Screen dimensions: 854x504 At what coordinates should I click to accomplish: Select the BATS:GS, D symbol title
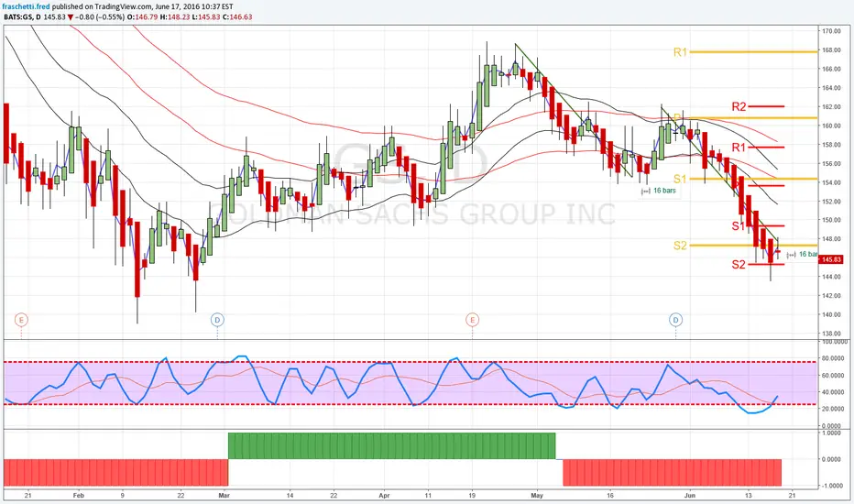tap(21, 16)
